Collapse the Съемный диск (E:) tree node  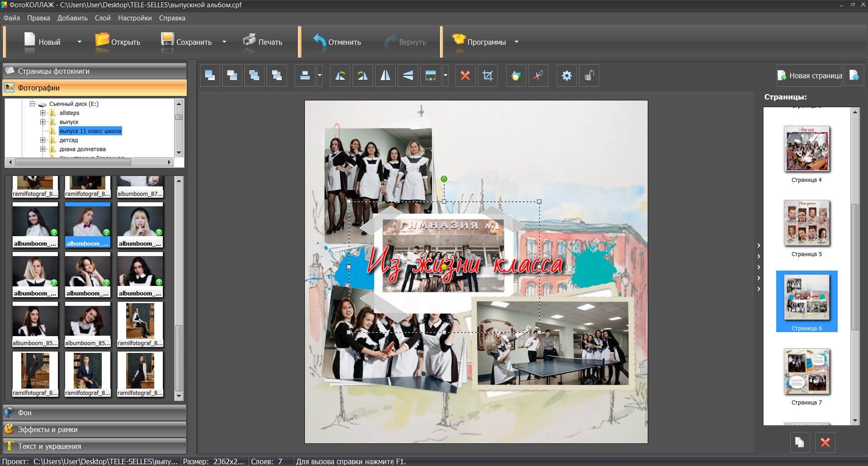(x=33, y=104)
